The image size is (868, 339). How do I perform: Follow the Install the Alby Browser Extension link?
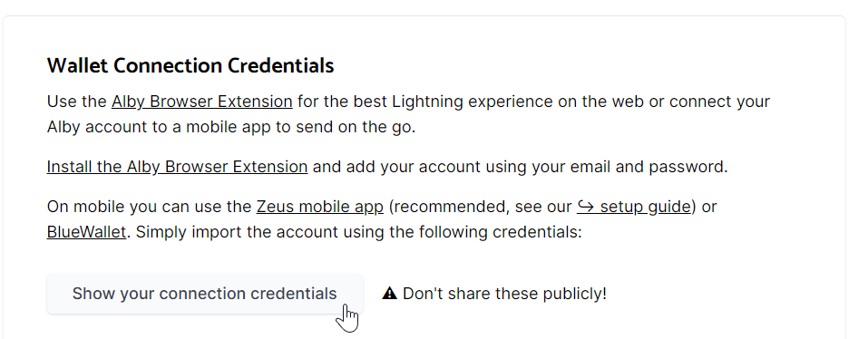[x=177, y=167]
